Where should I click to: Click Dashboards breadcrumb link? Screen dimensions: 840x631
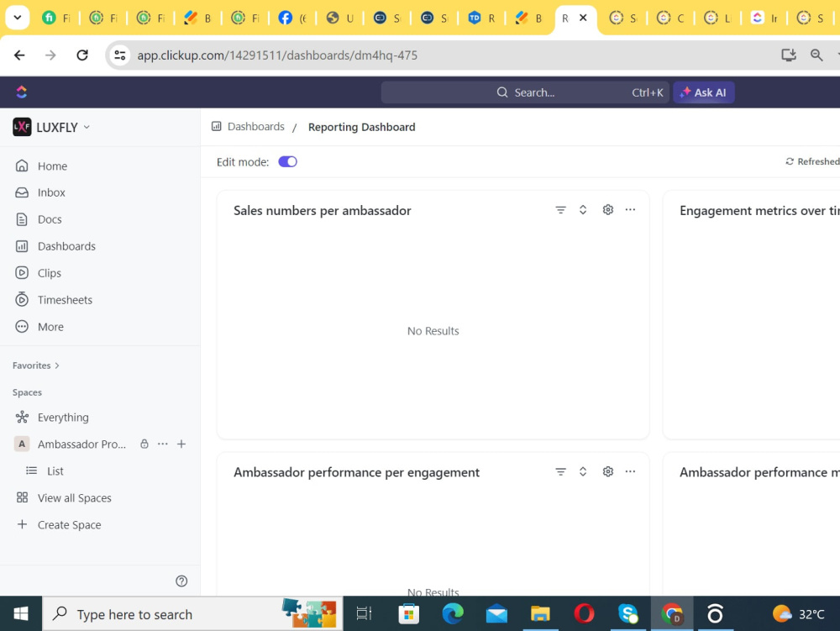click(256, 127)
